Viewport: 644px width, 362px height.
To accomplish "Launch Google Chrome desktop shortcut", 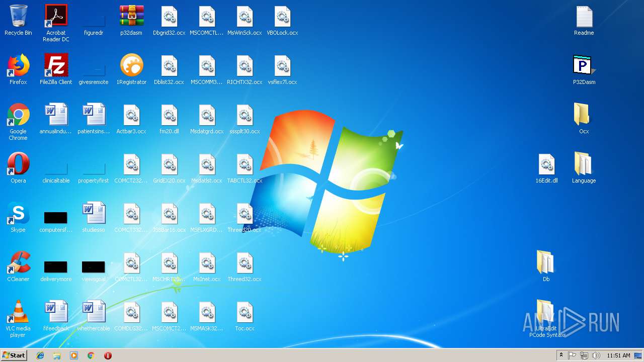I will pos(18,115).
